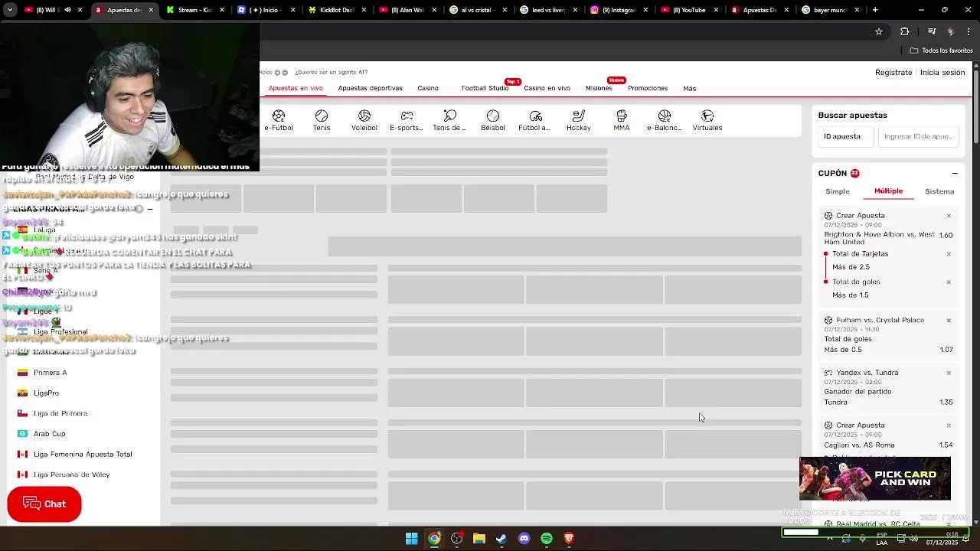Open a new browser tab

click(875, 10)
